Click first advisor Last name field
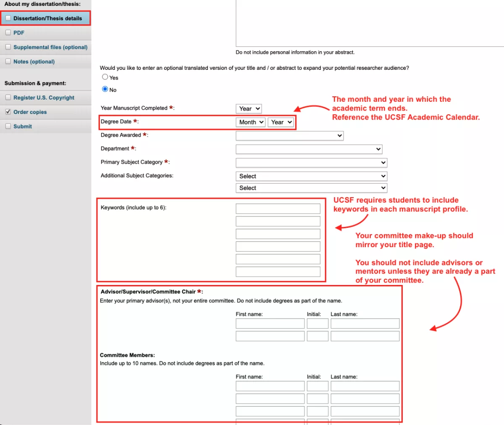 pos(365,323)
